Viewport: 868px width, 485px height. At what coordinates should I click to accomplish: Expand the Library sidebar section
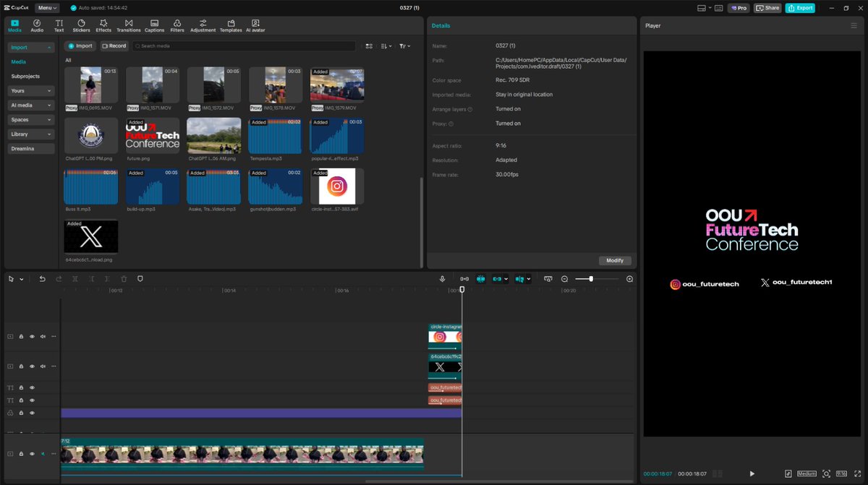tap(31, 134)
